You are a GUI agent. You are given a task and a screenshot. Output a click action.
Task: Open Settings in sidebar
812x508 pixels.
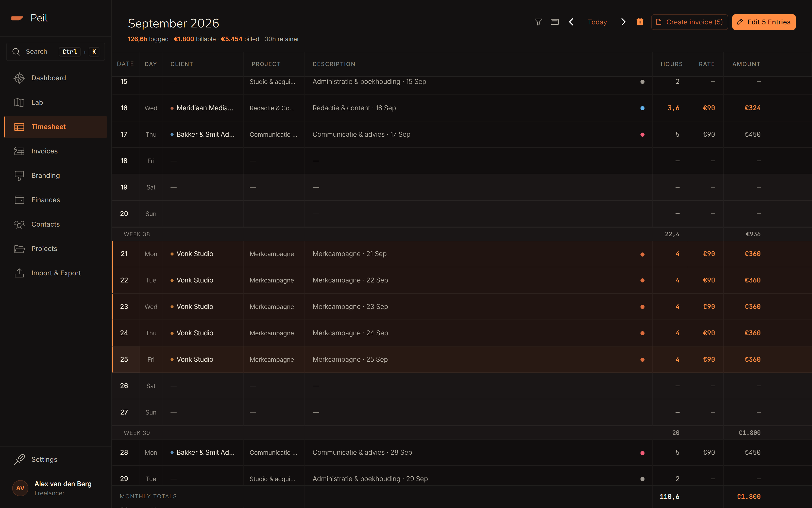(55, 459)
